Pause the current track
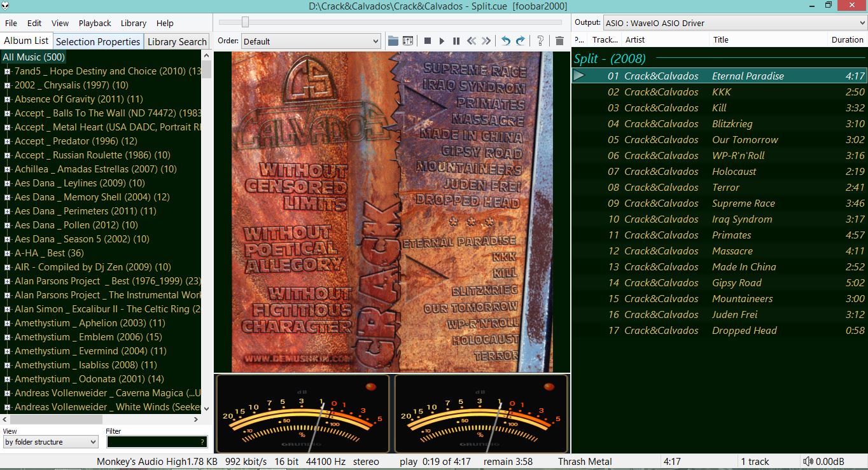This screenshot has height=470, width=868. point(456,41)
